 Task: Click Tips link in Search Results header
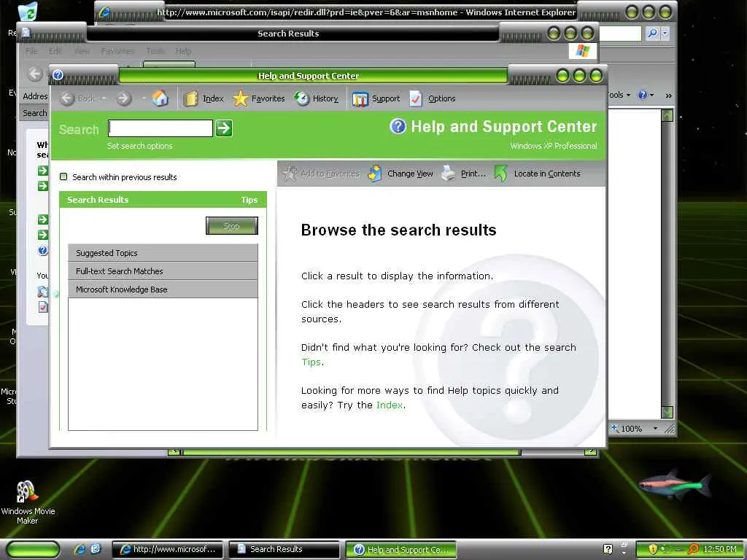coord(249,200)
